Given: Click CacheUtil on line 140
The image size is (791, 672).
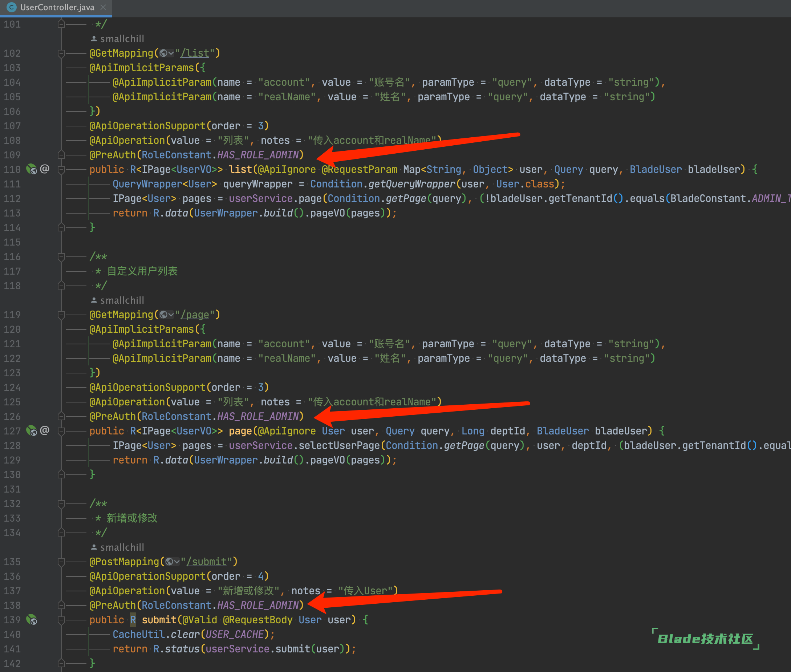Looking at the screenshot, I should coord(139,634).
